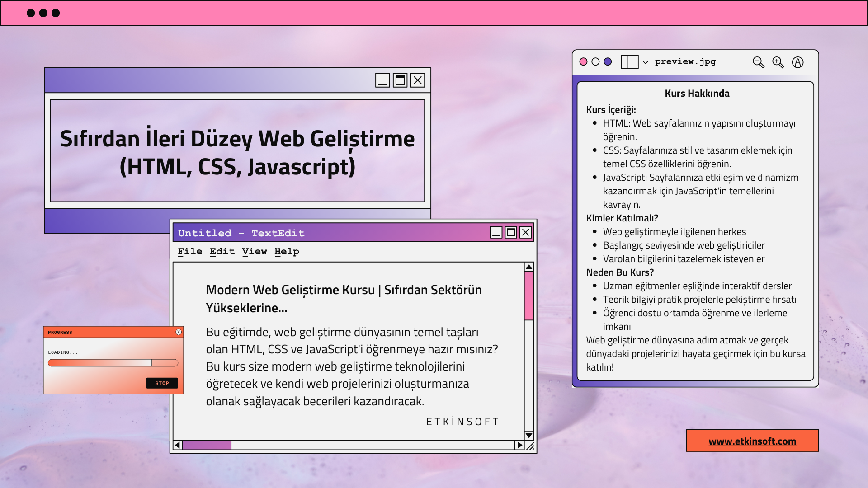Click TextEdit vertical scroll down arrow
868x488 pixels.
click(529, 436)
